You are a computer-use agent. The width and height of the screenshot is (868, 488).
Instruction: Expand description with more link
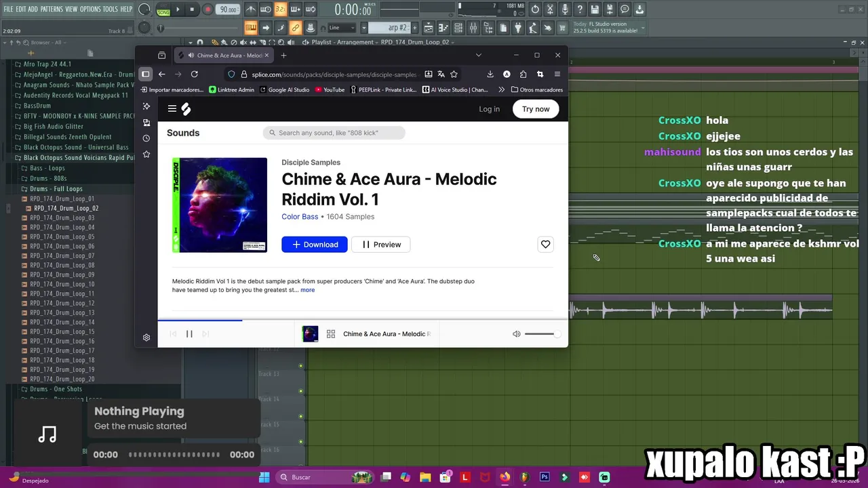(307, 290)
